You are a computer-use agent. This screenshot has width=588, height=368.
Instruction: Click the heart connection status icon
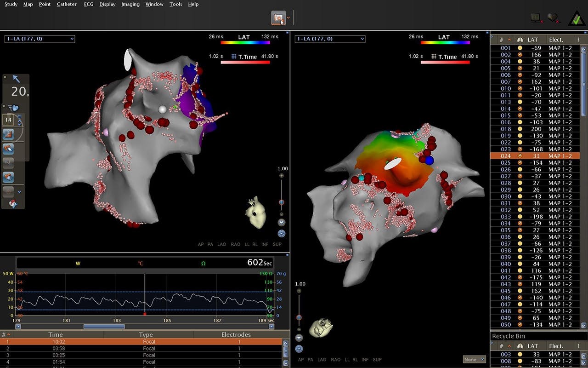(x=552, y=18)
